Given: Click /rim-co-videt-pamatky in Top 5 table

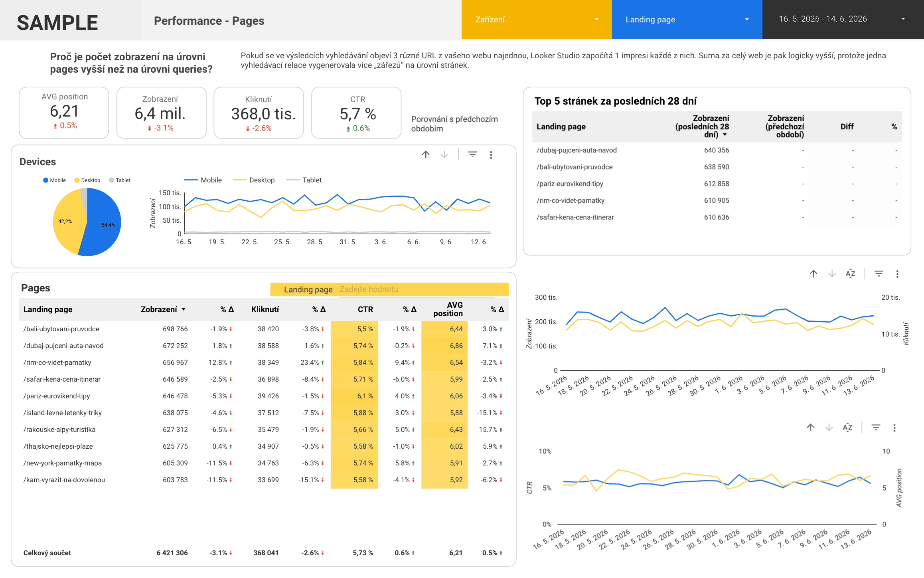Looking at the screenshot, I should tap(571, 200).
